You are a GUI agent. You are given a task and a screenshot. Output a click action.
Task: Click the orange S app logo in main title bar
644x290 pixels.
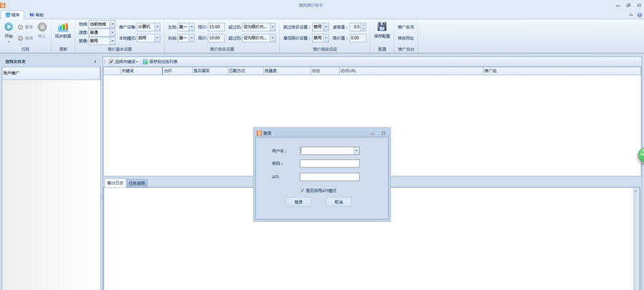coord(3,5)
